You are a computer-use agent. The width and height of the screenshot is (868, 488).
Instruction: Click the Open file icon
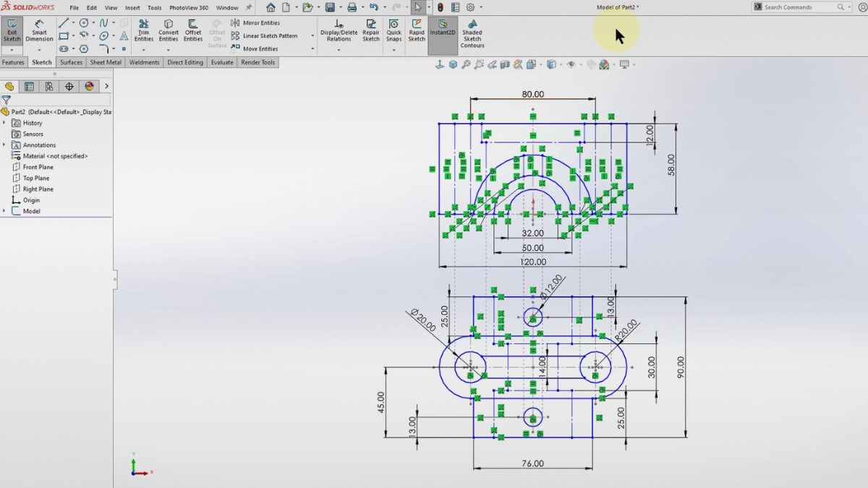(307, 7)
